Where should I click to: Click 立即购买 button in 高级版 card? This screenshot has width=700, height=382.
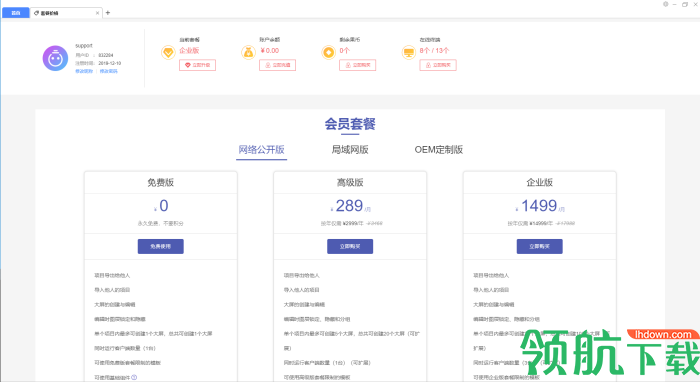point(350,246)
